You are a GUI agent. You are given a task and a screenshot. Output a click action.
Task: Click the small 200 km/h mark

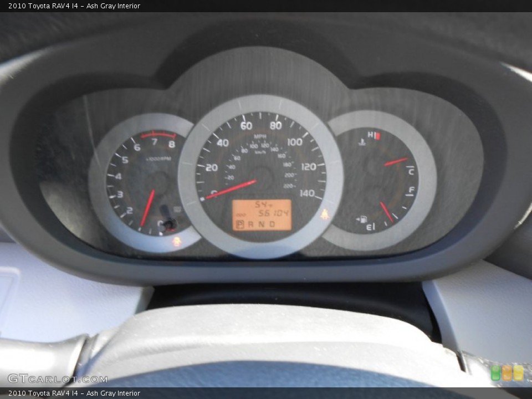(289, 176)
